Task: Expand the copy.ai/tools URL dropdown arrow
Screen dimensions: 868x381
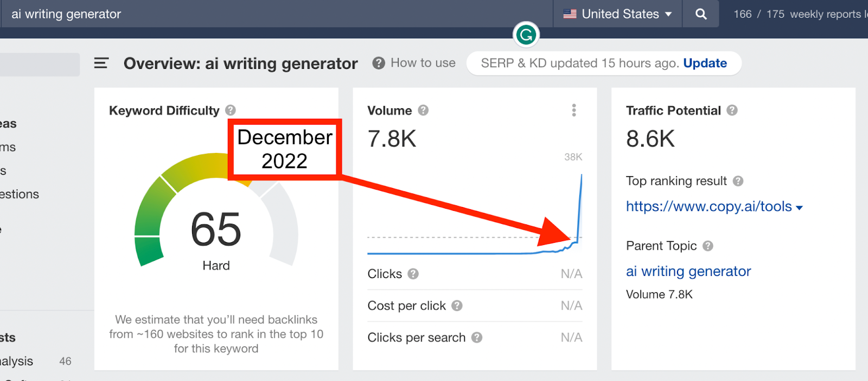Action: 799,208
